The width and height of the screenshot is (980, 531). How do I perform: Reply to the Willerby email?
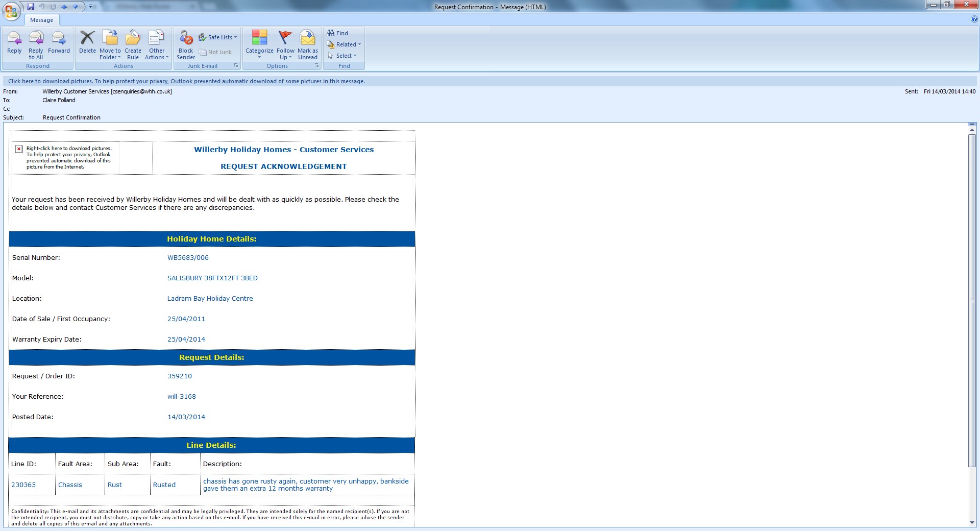[14, 42]
